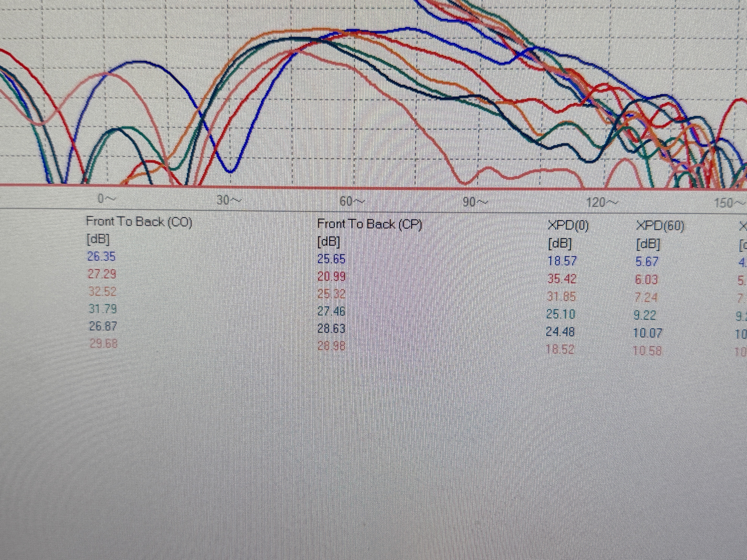Select the "Front To Back (CP)" column header

[370, 225]
